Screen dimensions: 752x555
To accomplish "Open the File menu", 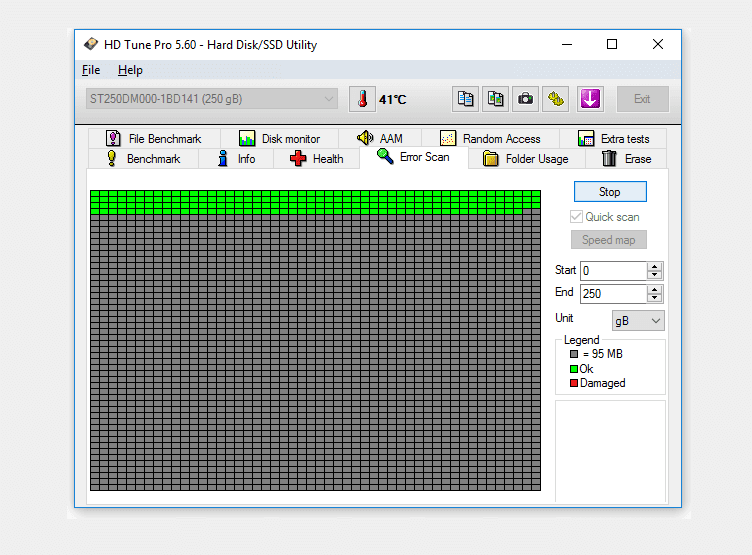I will (x=91, y=70).
